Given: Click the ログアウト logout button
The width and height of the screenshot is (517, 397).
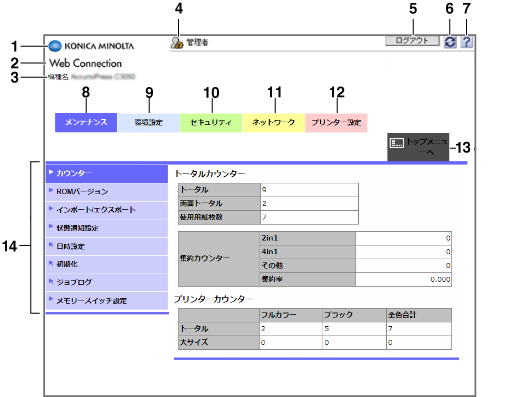Looking at the screenshot, I should click(412, 41).
